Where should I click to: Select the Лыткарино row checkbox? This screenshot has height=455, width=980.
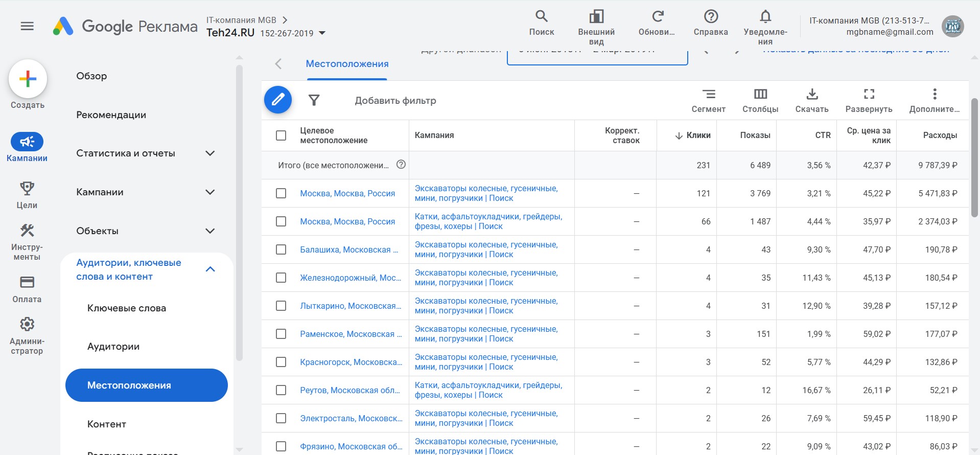click(281, 306)
